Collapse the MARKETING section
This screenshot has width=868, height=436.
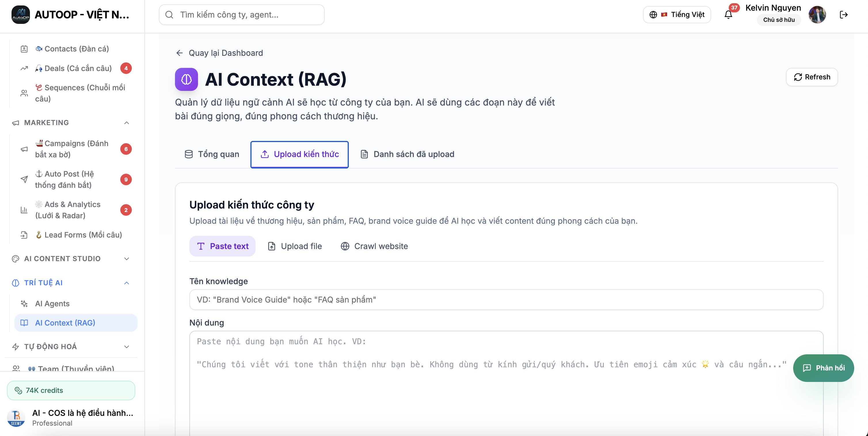click(x=127, y=123)
